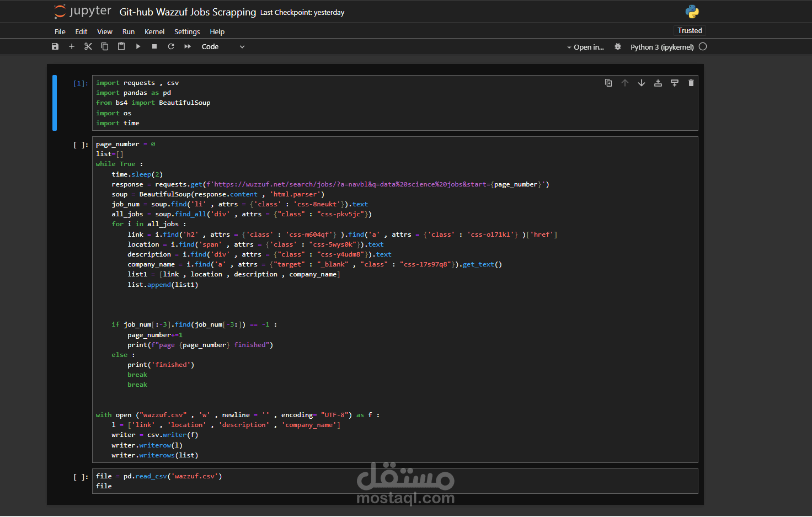Click the Last Checkpoint: yesterday text
This screenshot has width=812, height=517.
[x=302, y=13]
